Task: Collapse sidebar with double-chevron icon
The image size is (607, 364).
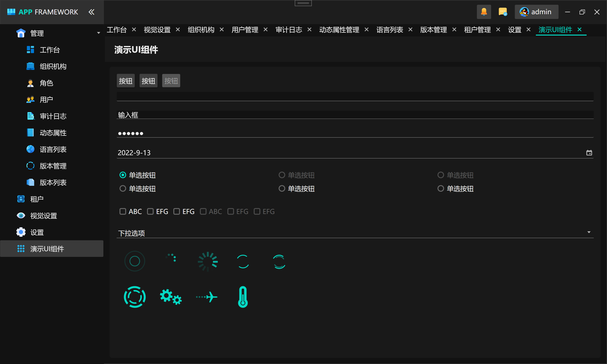Action: [x=91, y=12]
